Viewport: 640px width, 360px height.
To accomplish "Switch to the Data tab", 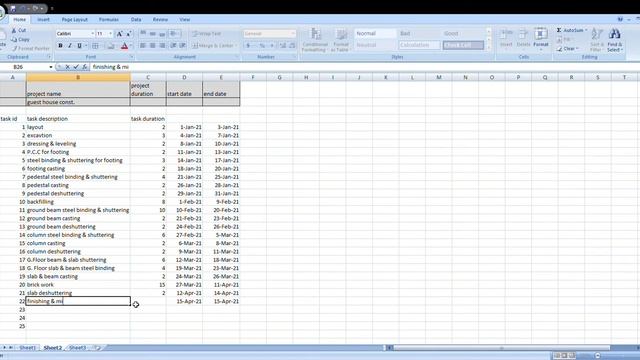I will (x=136, y=20).
